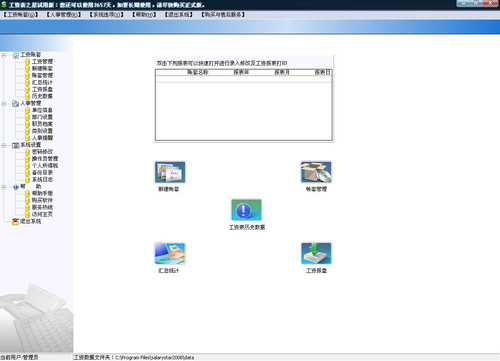Open the large 汇总统计 shortcut icon
500x361 pixels.
coord(170,253)
